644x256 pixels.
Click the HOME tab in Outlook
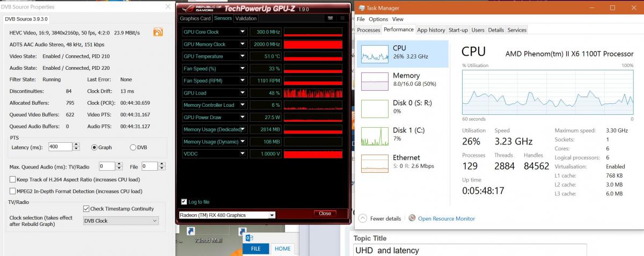pos(282,248)
